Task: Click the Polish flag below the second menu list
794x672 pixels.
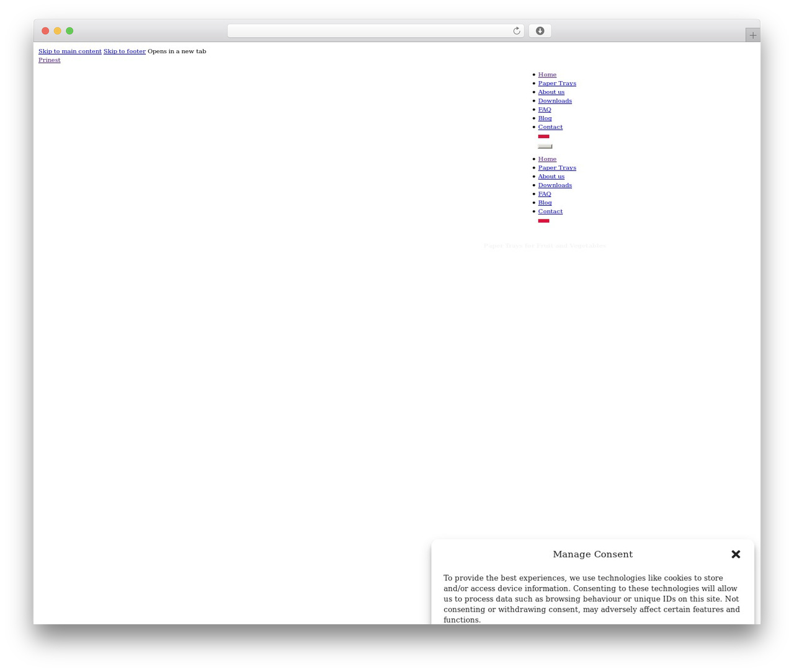Action: pyautogui.click(x=543, y=220)
